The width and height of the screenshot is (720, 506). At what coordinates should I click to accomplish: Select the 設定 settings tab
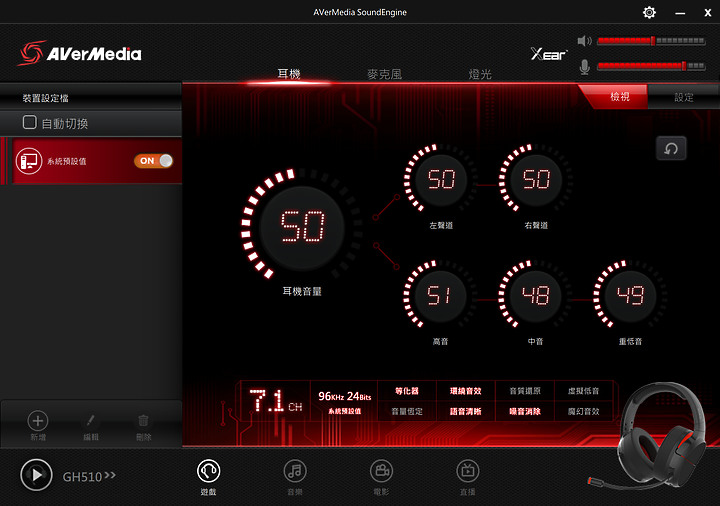(x=683, y=97)
